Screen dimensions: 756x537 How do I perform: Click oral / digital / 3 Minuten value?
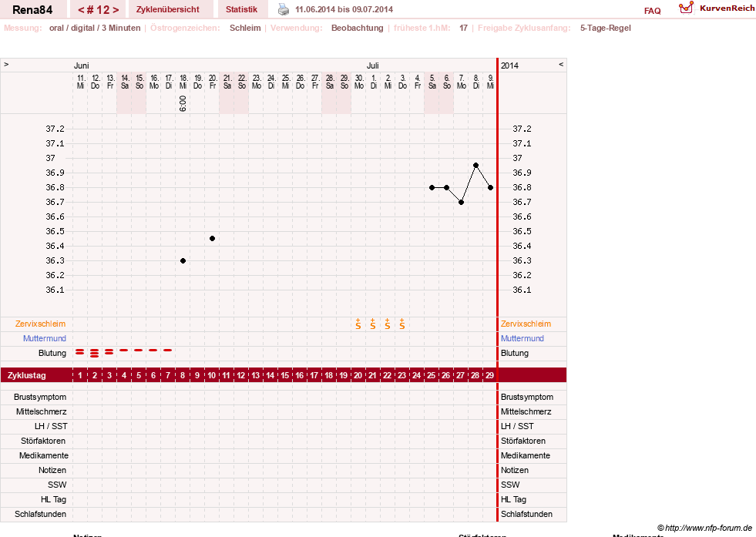coord(95,28)
